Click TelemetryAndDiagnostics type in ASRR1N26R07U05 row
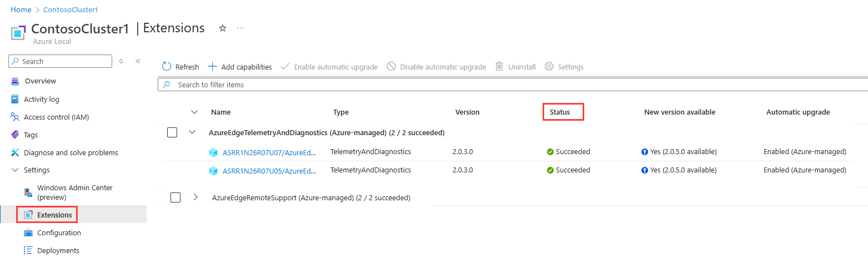 [370, 170]
